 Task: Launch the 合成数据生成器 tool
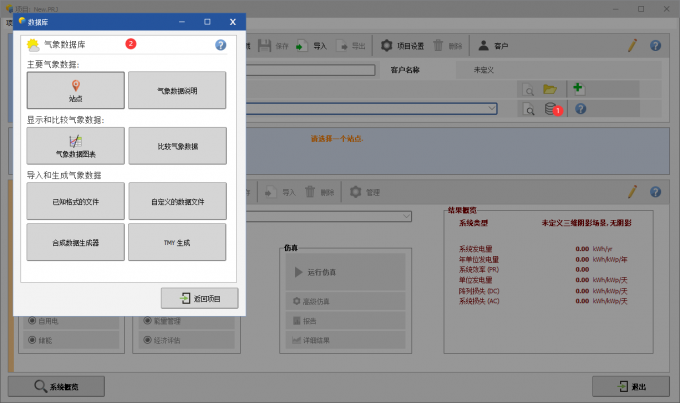point(75,242)
